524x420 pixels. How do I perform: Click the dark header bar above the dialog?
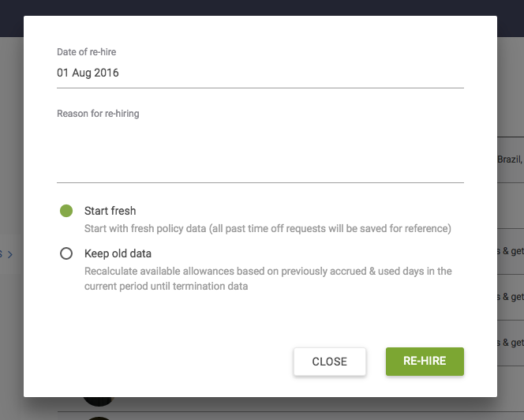262,8
